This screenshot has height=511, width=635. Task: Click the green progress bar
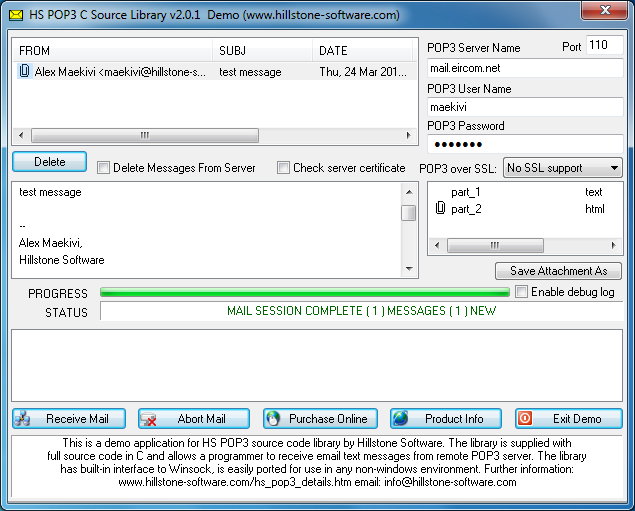click(x=305, y=292)
